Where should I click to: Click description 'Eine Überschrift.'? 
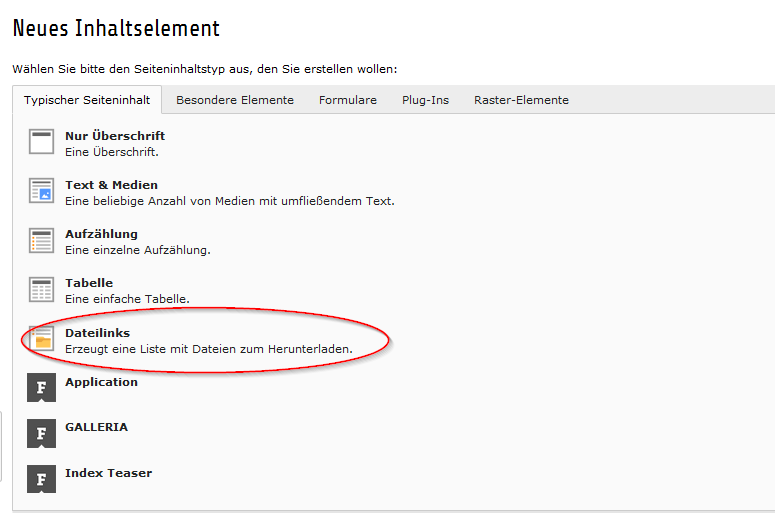112,152
